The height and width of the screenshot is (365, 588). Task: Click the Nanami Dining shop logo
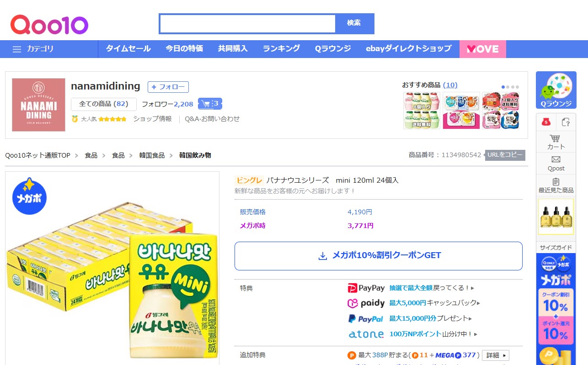pyautogui.click(x=38, y=105)
